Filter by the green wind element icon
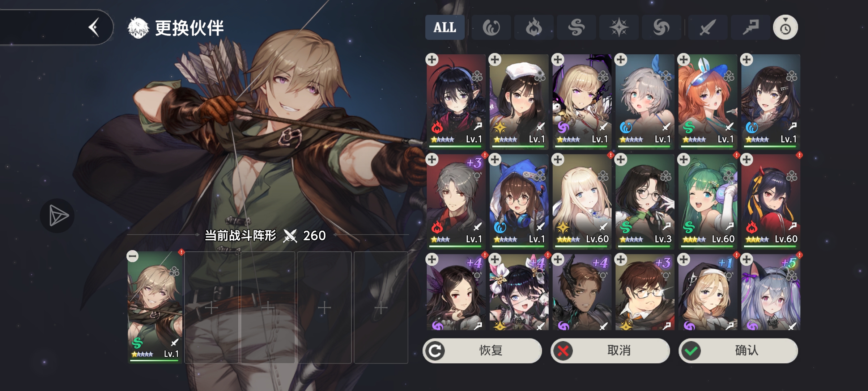868x391 pixels. [x=576, y=28]
